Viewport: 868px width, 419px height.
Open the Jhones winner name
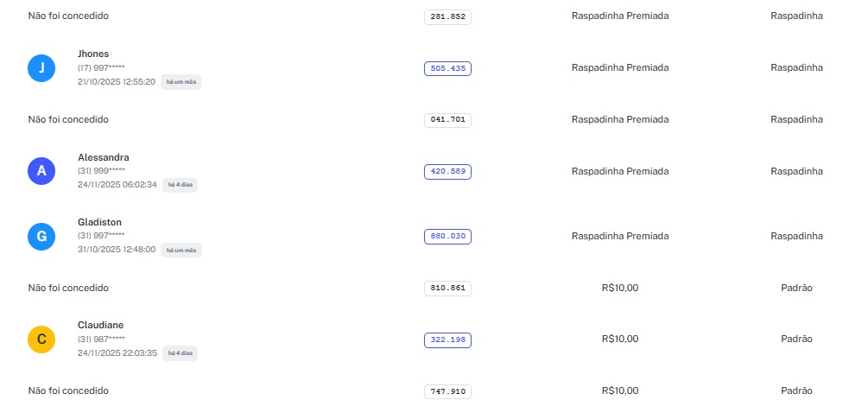click(x=93, y=54)
